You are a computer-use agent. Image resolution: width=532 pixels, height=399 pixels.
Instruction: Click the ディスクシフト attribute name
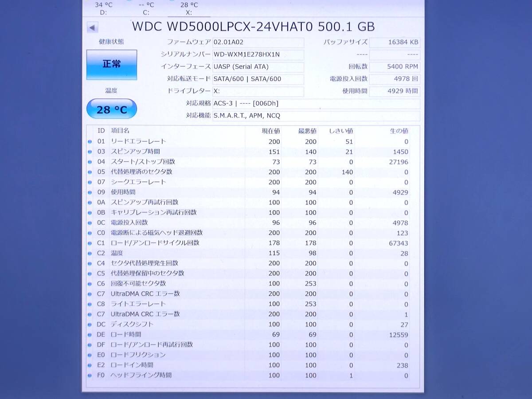point(132,324)
